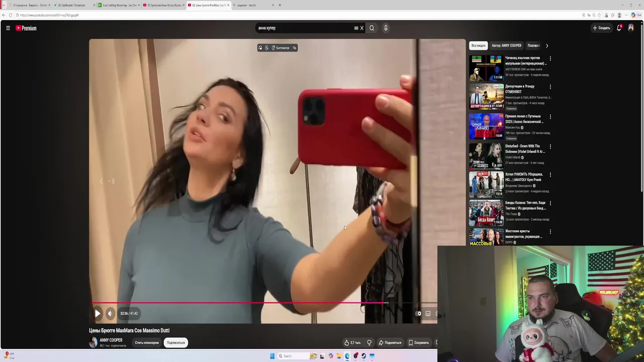Open the on-screen keyboard icon in search
Image resolution: width=644 pixels, height=362 pixels.
[356, 28]
